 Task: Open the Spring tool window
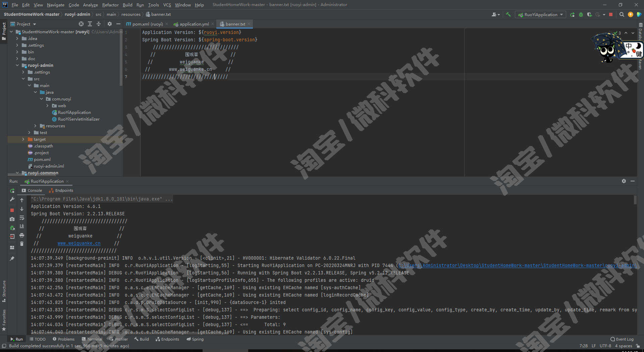click(195, 339)
